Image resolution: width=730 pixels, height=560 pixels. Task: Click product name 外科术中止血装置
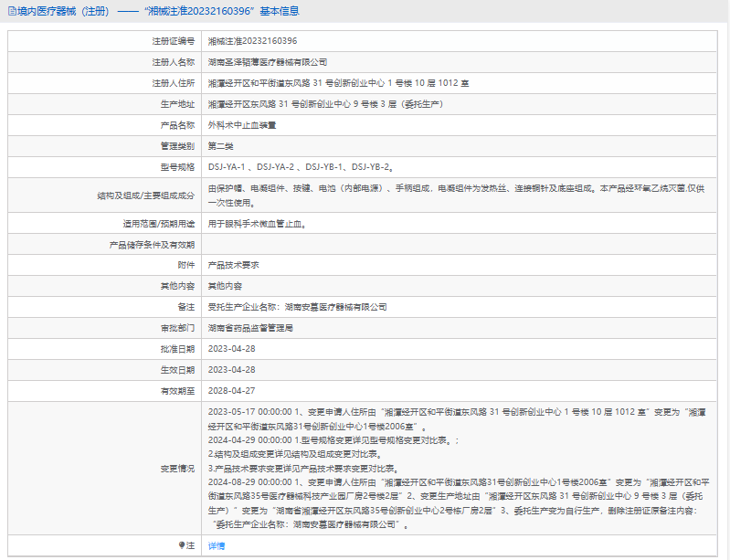click(242, 125)
